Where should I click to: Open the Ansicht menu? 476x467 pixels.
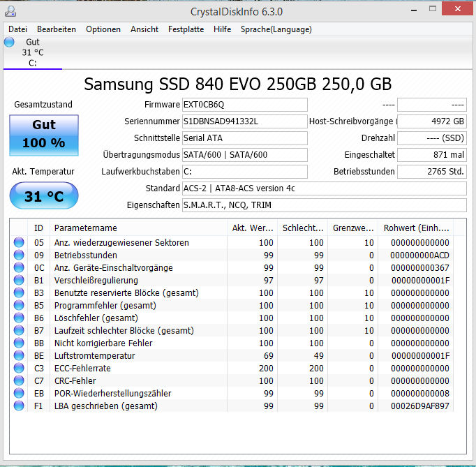click(x=144, y=29)
